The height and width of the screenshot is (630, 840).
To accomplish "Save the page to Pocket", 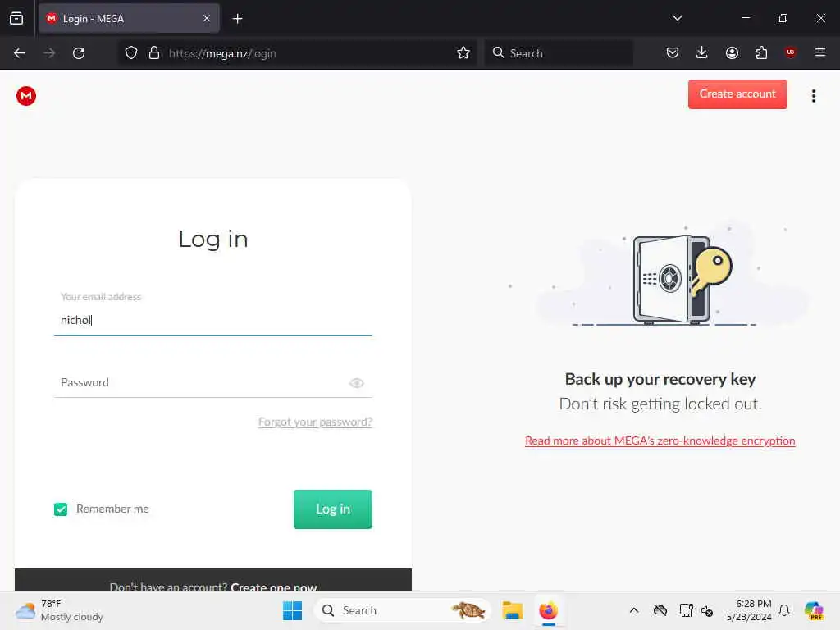I will [673, 52].
